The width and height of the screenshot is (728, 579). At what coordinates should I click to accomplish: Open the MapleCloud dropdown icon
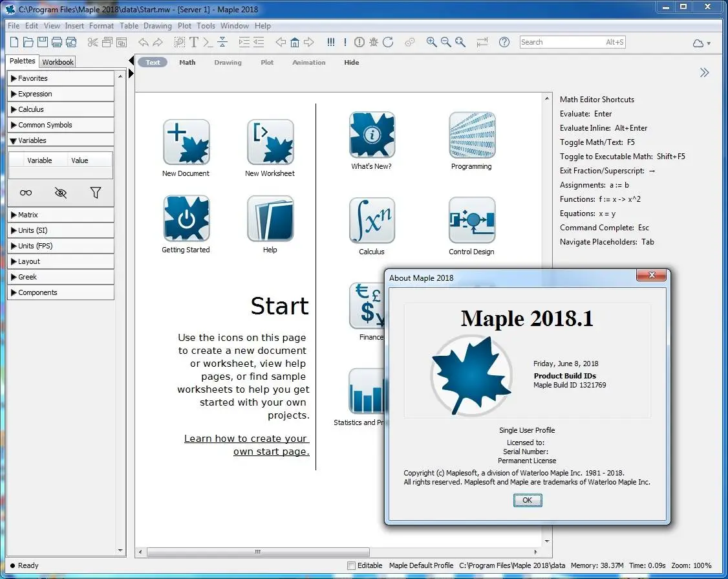click(701, 43)
